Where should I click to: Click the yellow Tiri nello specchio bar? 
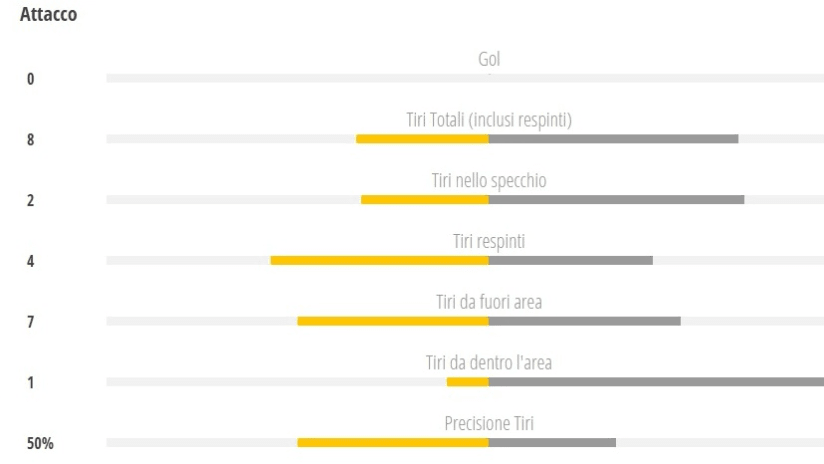425,199
